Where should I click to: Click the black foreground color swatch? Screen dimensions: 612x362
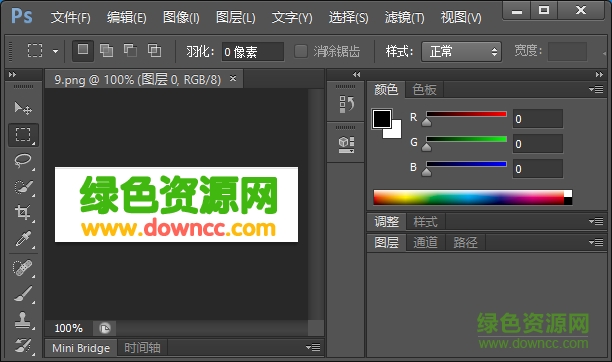(x=382, y=119)
